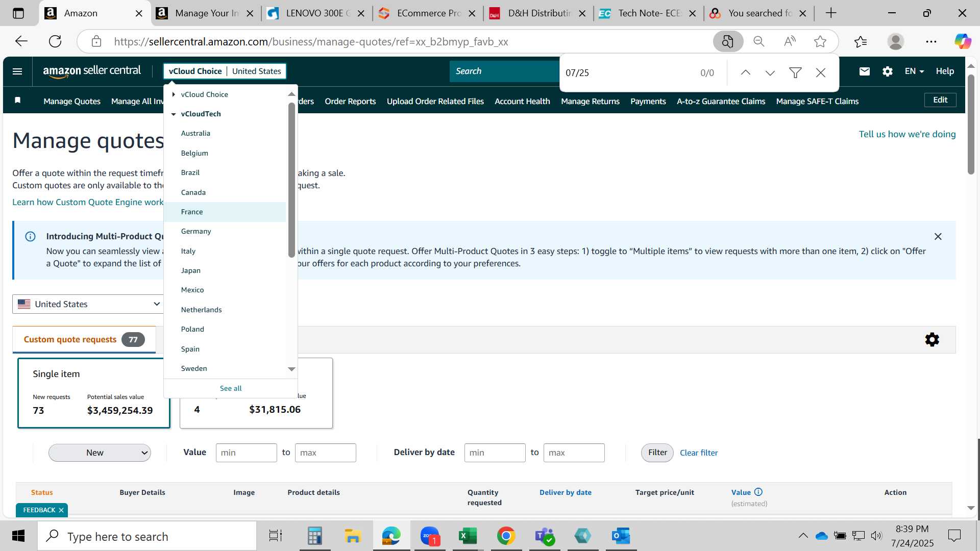Select Germany in the marketplace list

tap(225, 231)
